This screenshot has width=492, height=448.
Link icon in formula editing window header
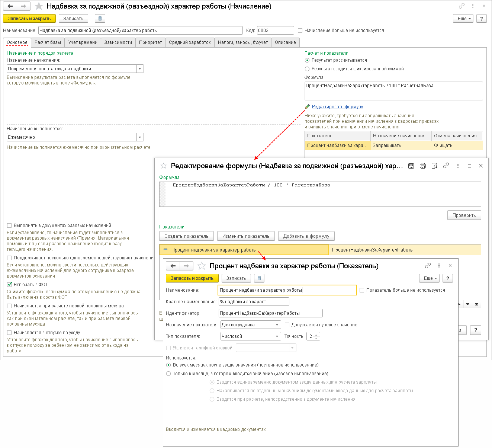tap(446, 166)
